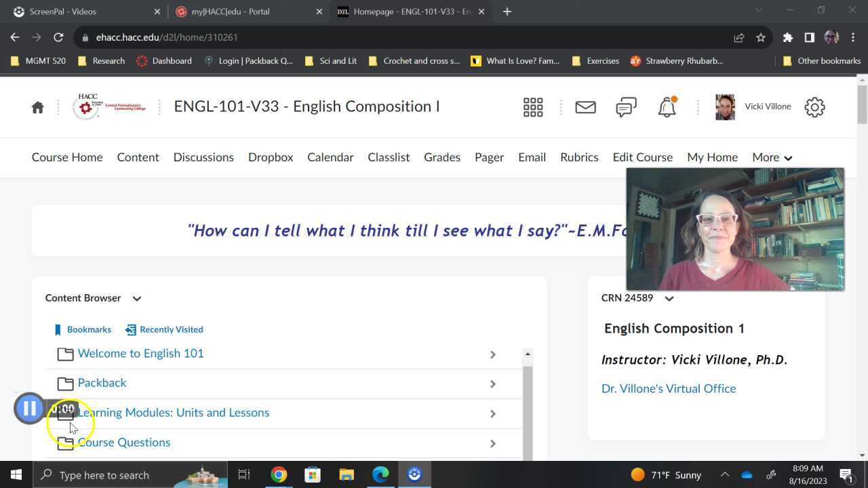Click the HACC college logo

(109, 106)
